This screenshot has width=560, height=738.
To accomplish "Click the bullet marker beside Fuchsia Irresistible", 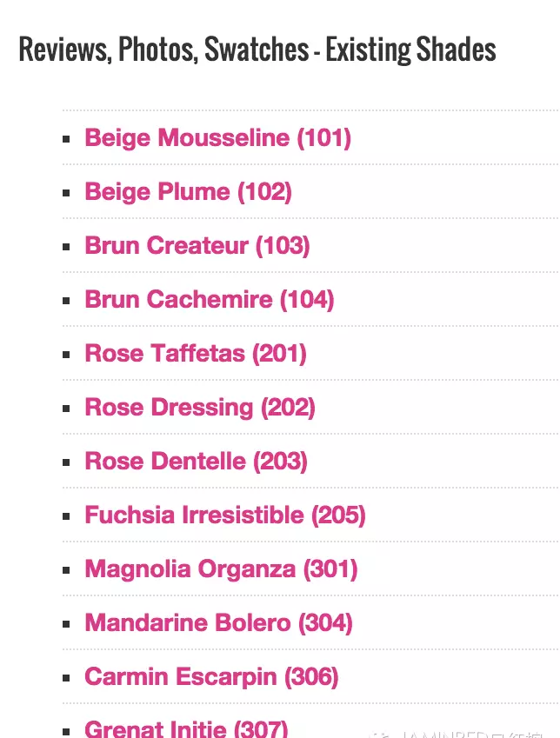I will (66, 516).
